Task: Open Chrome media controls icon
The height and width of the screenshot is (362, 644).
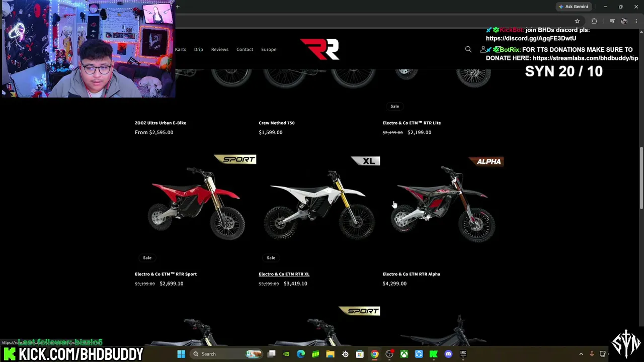Action: pos(612,21)
